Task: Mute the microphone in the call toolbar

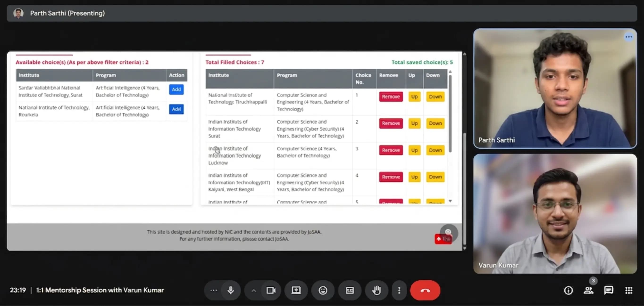Action: tap(230, 290)
